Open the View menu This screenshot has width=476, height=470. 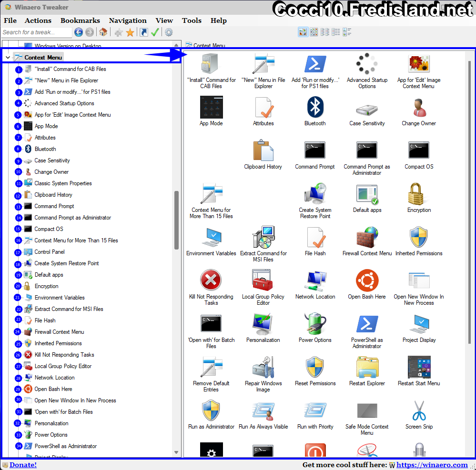[x=164, y=20]
